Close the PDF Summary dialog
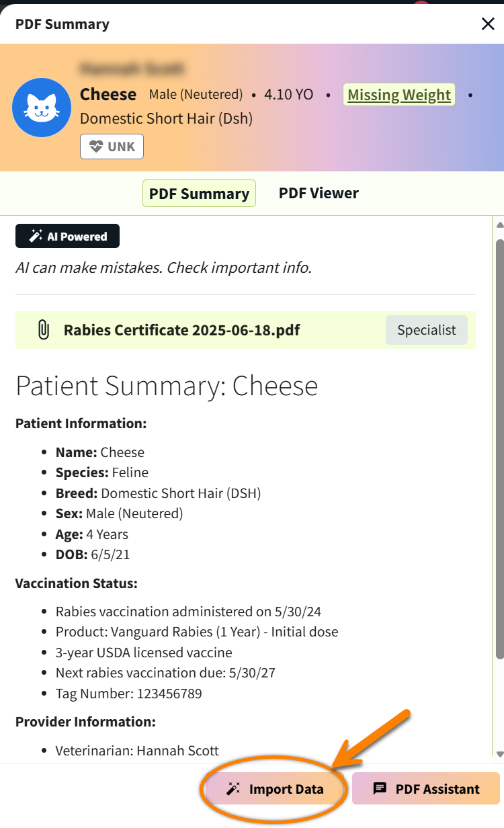 click(x=488, y=24)
